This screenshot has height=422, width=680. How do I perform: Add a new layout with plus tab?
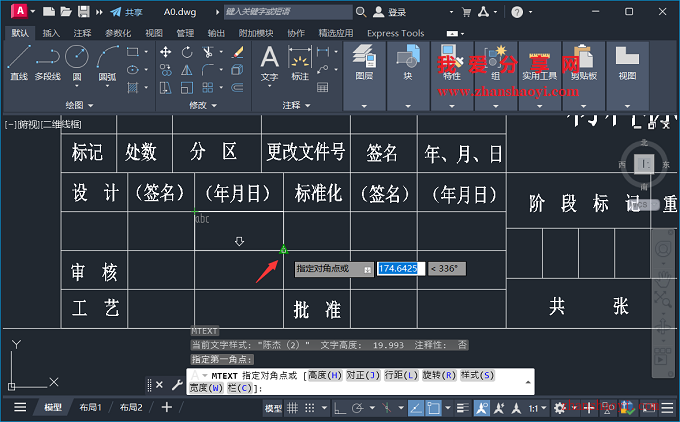coord(167,407)
